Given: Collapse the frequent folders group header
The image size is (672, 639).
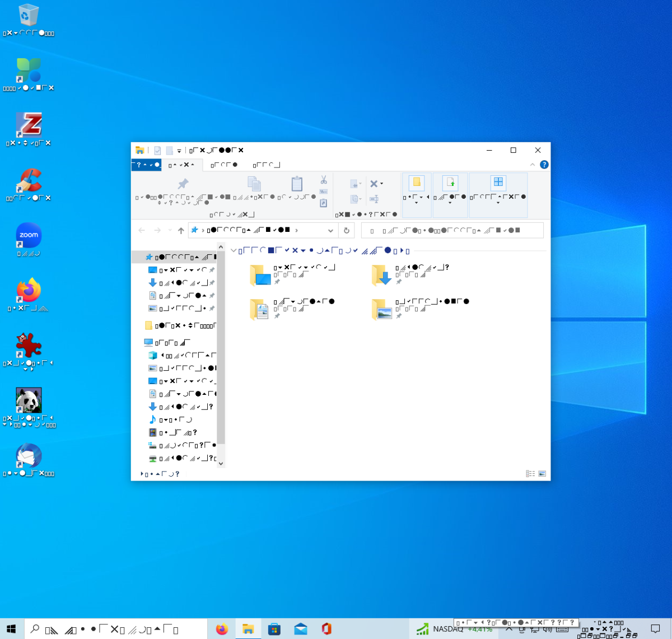Looking at the screenshot, I should (234, 251).
